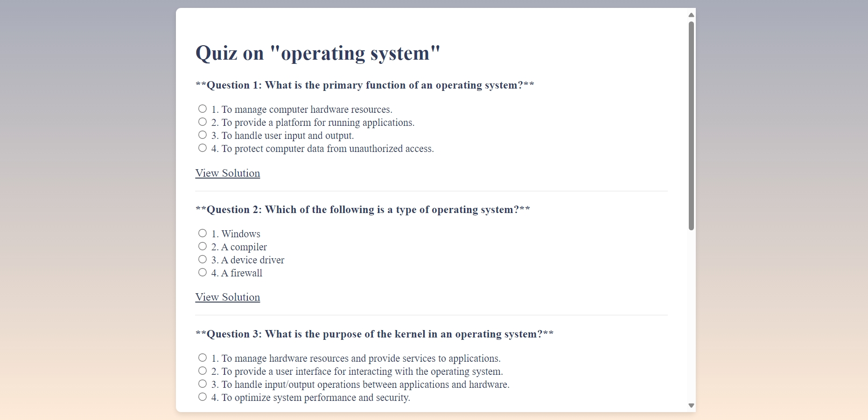The height and width of the screenshot is (420, 868).
Task: Click the vertical scrollbar thumb
Action: point(692,126)
